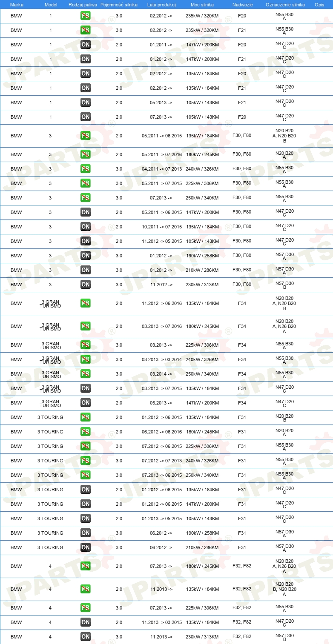
Task: Click the Oznaczenie silnika column header
Action: click(x=285, y=4)
